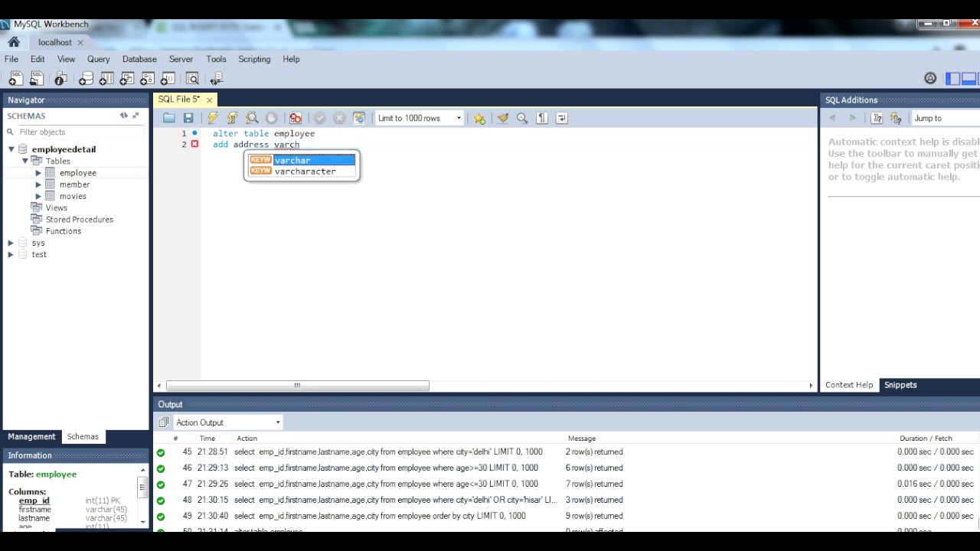Open the File menu

click(11, 59)
